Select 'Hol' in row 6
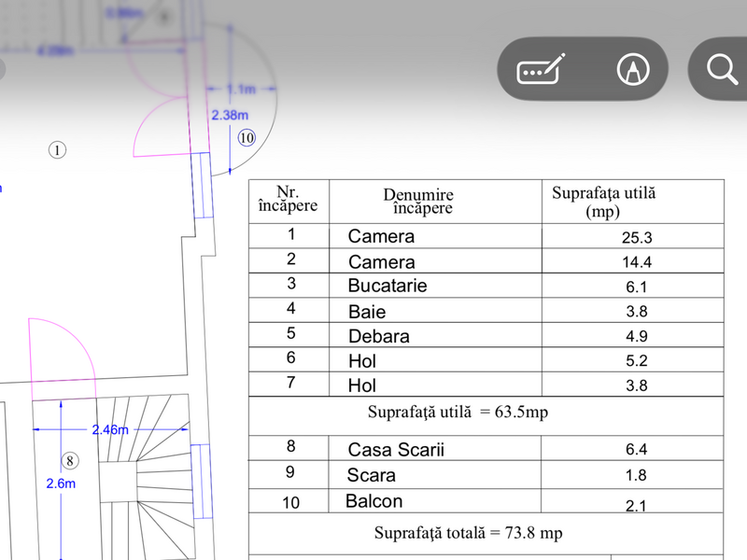Image resolution: width=747 pixels, height=560 pixels. (x=362, y=361)
